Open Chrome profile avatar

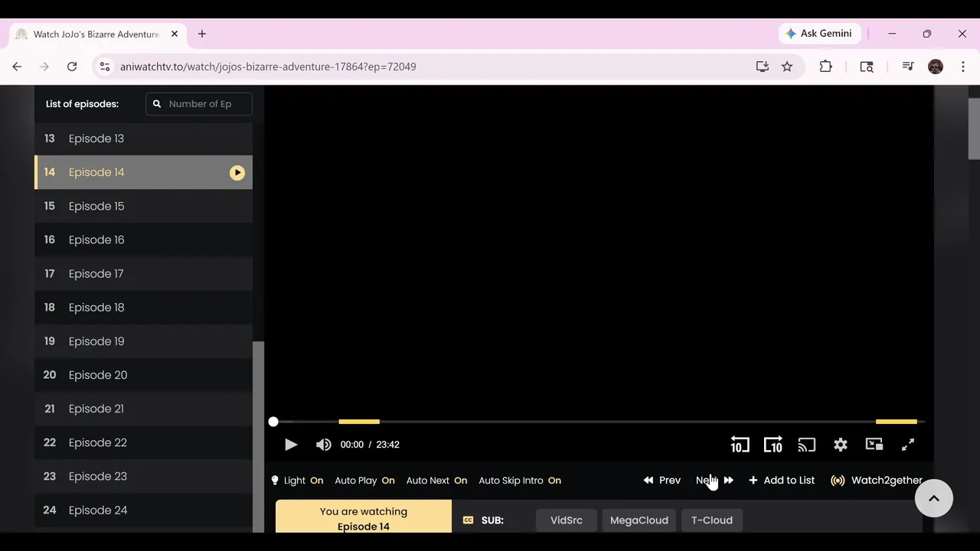pyautogui.click(x=936, y=67)
